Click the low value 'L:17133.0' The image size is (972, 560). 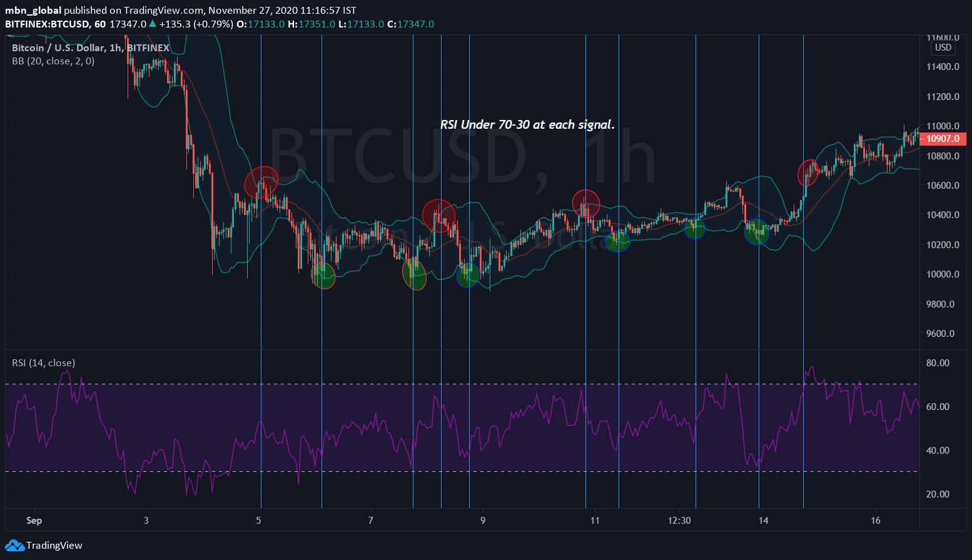click(361, 24)
